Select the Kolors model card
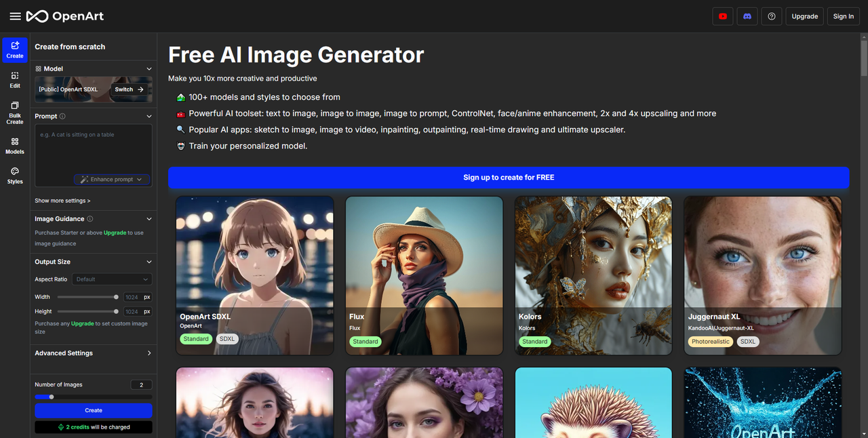This screenshot has width=868, height=438. click(593, 276)
